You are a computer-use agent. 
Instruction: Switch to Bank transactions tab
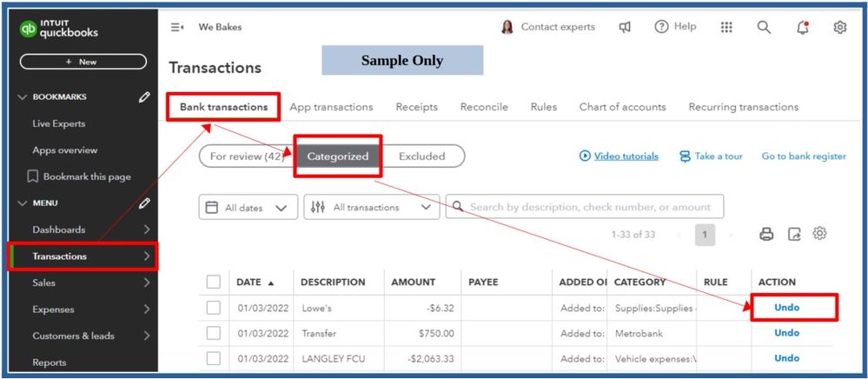tap(223, 107)
